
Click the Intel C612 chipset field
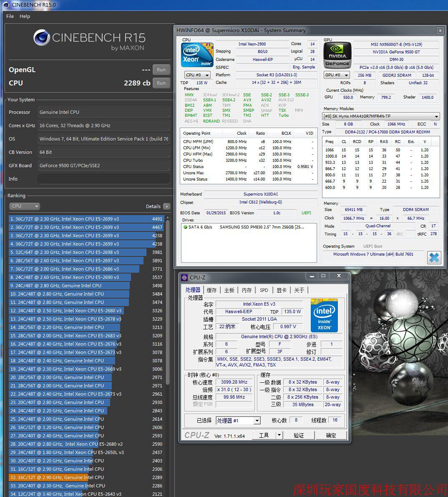tap(261, 202)
